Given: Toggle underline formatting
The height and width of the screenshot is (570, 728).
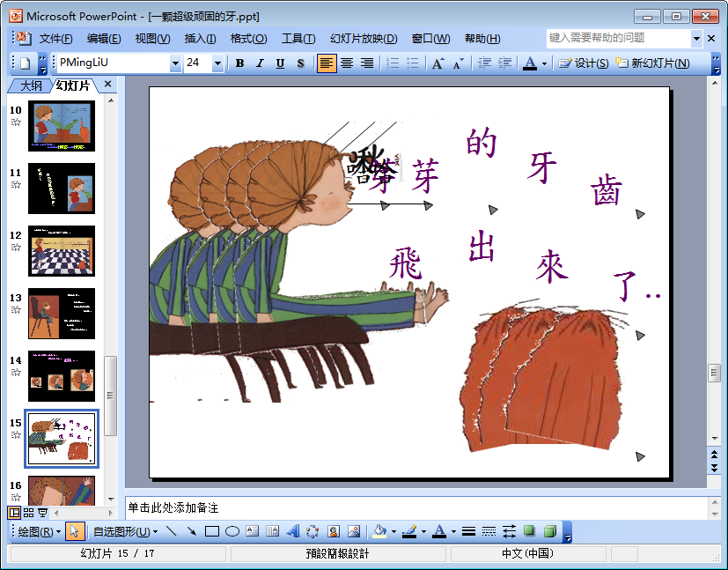Looking at the screenshot, I should (x=280, y=63).
